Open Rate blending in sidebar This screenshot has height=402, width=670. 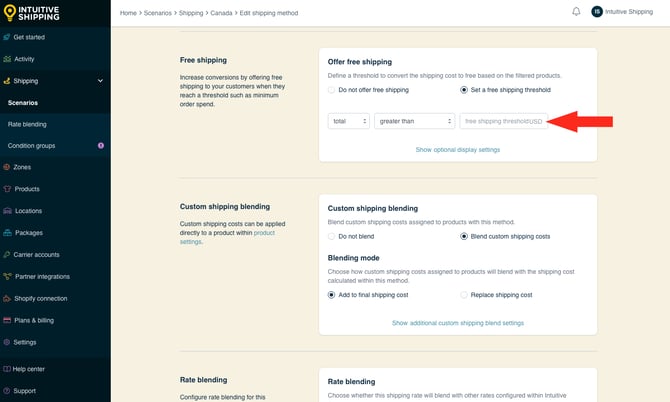27,124
